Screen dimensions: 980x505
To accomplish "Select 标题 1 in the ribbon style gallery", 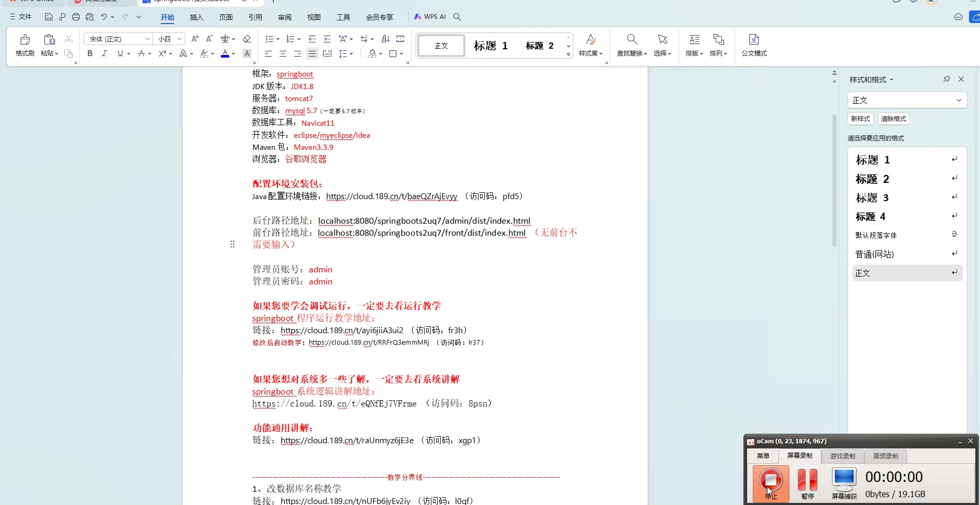I will click(x=491, y=46).
